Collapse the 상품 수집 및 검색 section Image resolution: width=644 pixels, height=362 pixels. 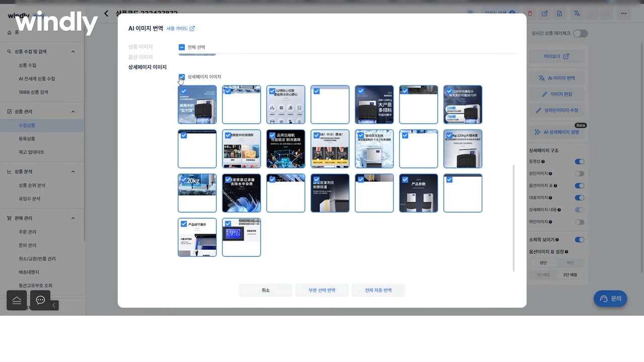73,51
